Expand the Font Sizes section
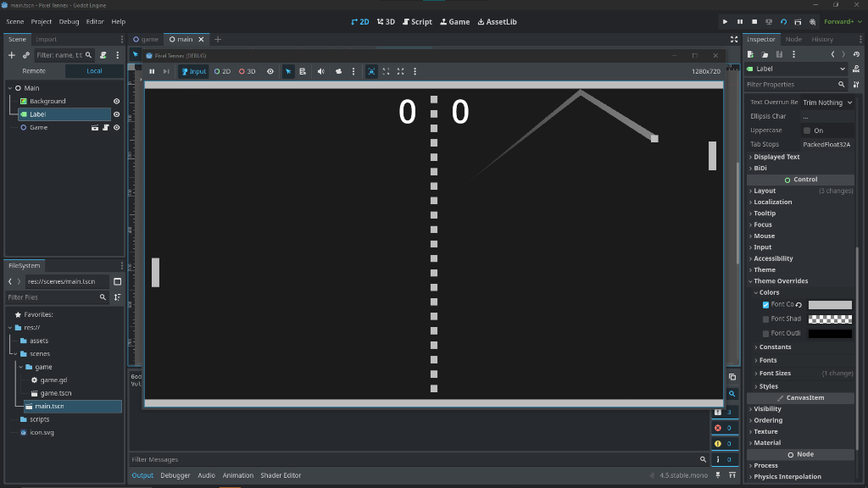Image resolution: width=868 pixels, height=488 pixels. click(775, 374)
